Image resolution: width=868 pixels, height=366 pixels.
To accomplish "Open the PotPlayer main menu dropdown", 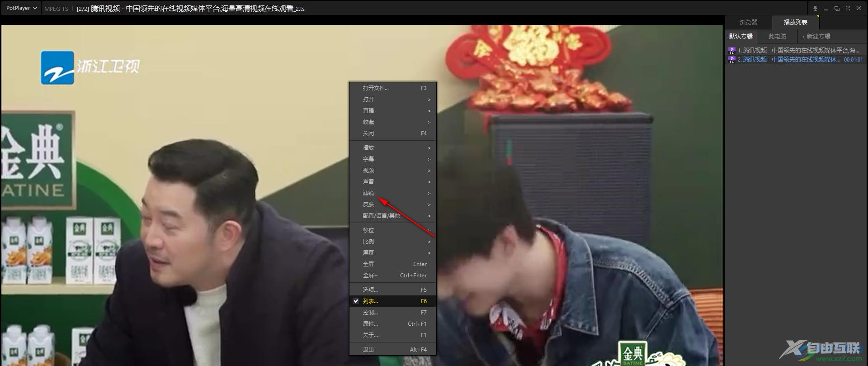I will [21, 8].
